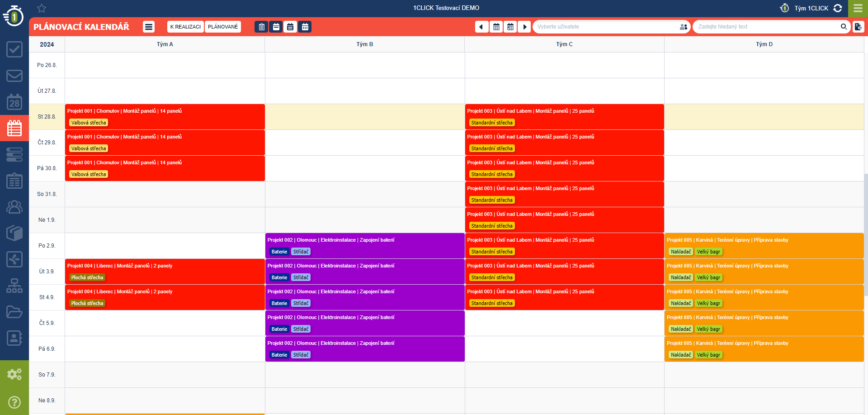Open Projekt 003 Ústí nad Labem event on So 31.8.
868x415 pixels.
pyautogui.click(x=564, y=194)
